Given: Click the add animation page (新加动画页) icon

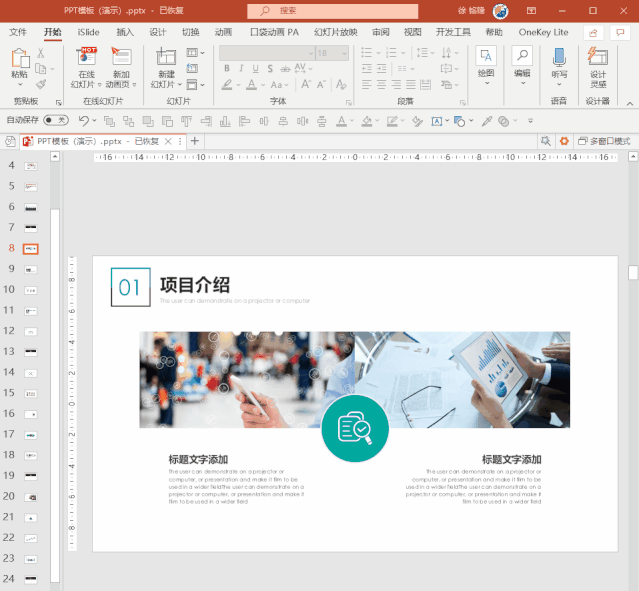Looking at the screenshot, I should pos(121,57).
